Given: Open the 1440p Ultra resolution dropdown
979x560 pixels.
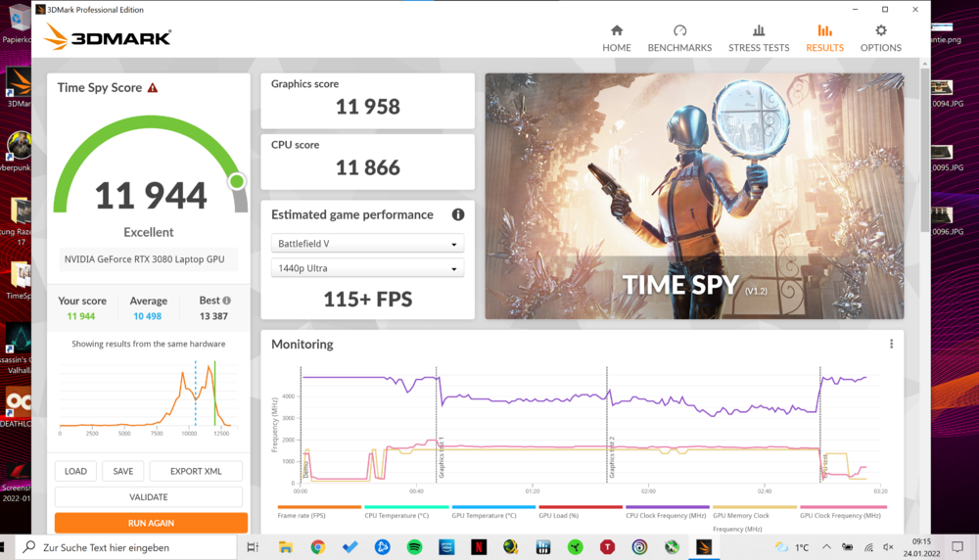Looking at the screenshot, I should [x=367, y=268].
